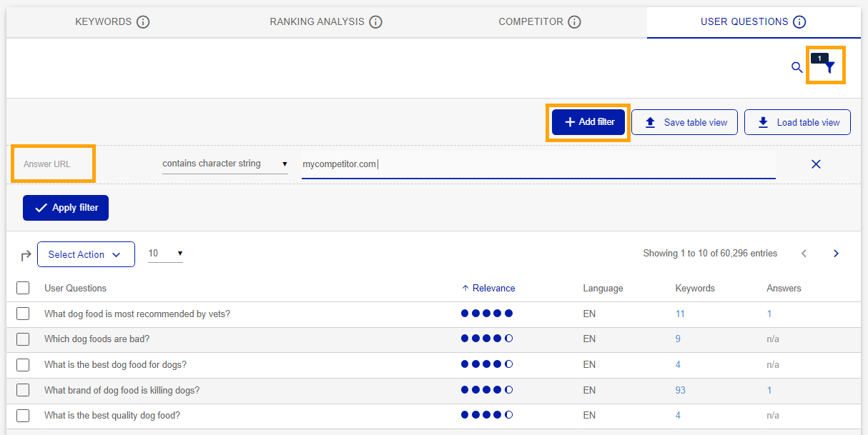Check 'Which dog foods are bad?' row
This screenshot has width=868, height=435.
point(23,339)
